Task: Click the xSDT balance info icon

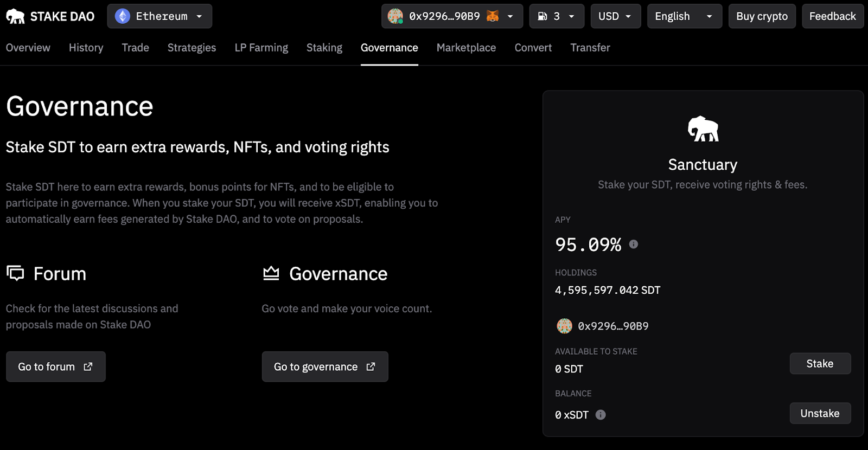Action: [x=601, y=415]
